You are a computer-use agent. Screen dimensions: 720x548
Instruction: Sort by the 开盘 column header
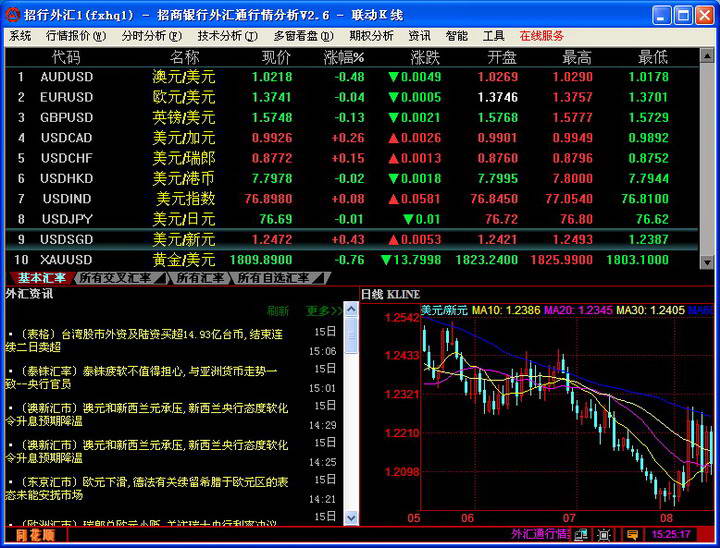502,57
